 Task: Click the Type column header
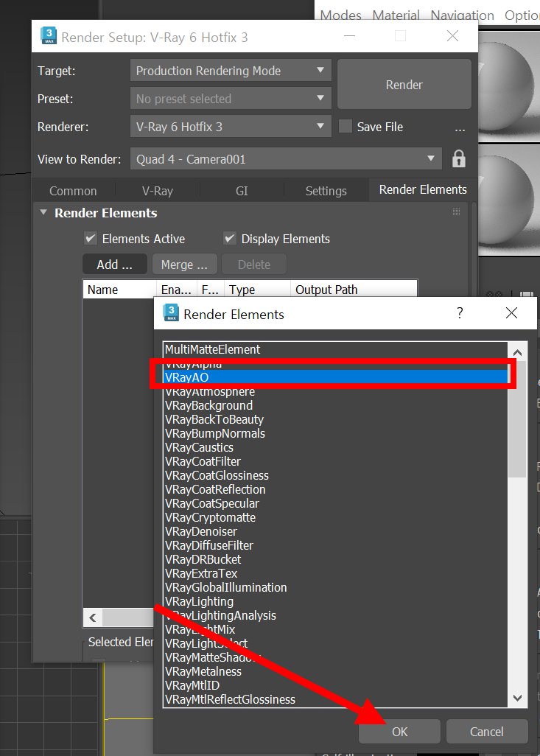(257, 290)
